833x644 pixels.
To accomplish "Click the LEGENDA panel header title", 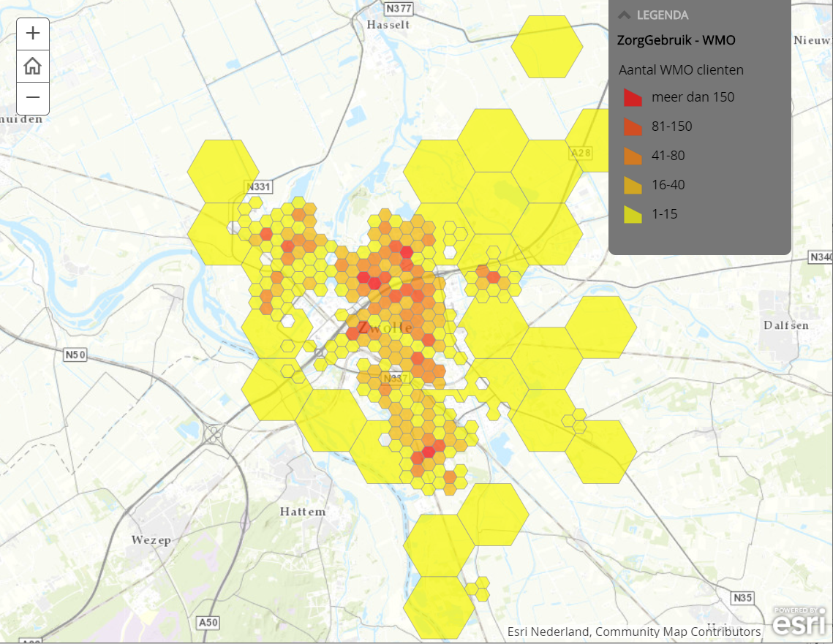I will 662,15.
